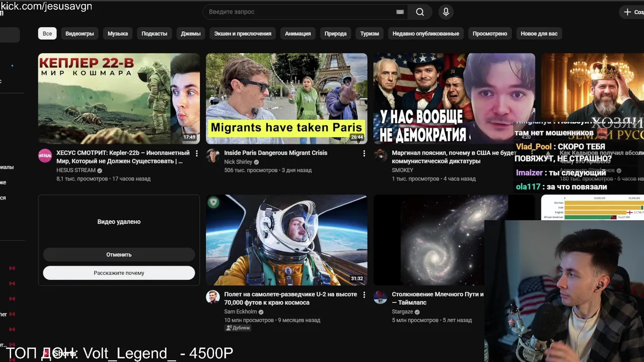Open Маргинал пояснил video title
The width and height of the screenshot is (644, 362).
454,157
